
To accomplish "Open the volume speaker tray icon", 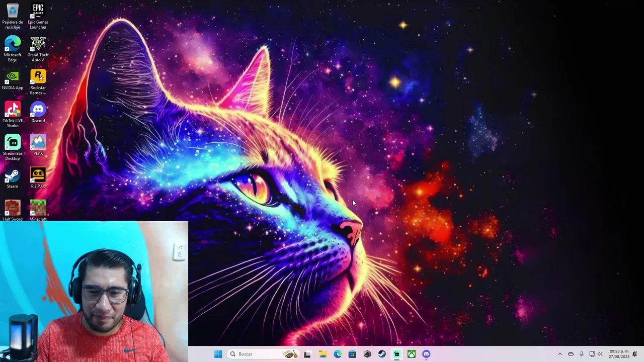I will click(x=600, y=354).
